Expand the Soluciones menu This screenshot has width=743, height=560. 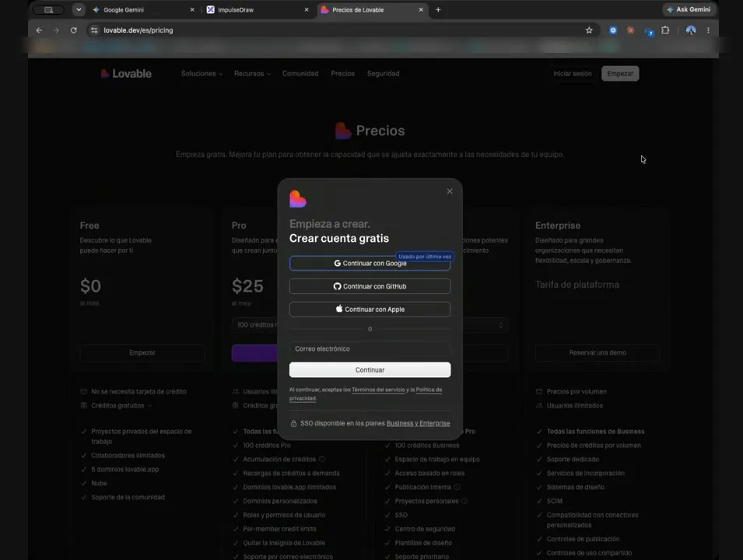click(x=202, y=73)
